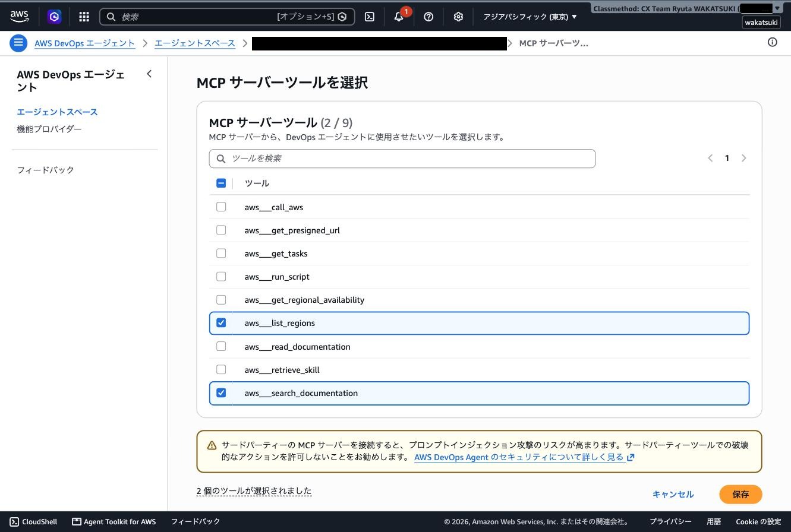Open the 用語 footer link

714,522
